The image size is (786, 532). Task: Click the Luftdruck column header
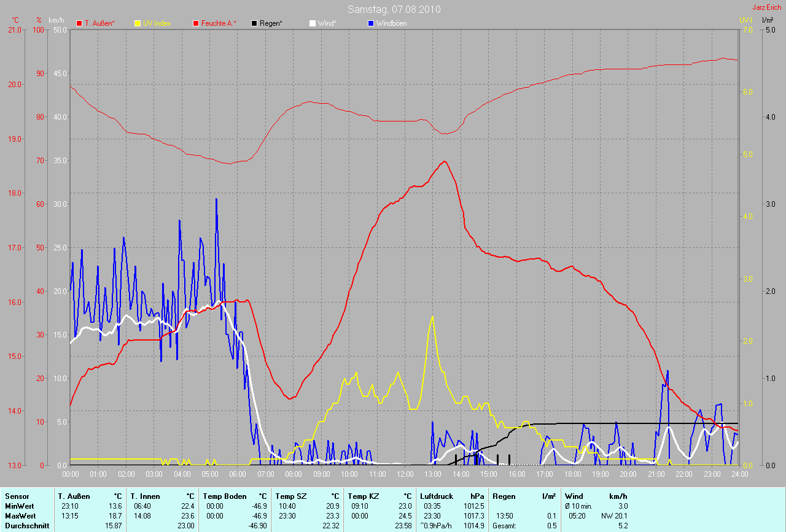[435, 496]
